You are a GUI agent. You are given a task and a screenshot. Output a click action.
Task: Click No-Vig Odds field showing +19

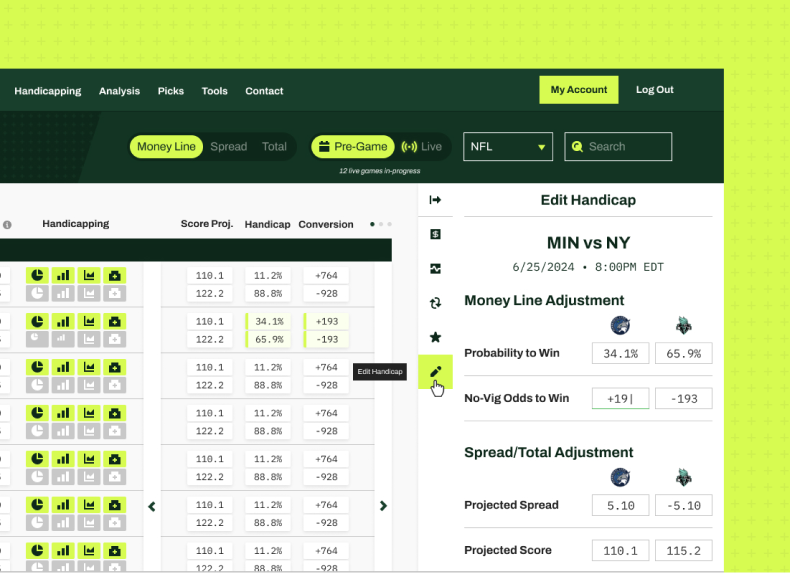click(621, 399)
